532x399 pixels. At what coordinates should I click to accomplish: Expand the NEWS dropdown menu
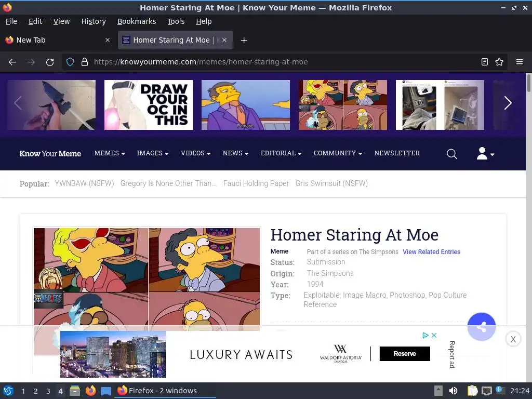pyautogui.click(x=235, y=153)
